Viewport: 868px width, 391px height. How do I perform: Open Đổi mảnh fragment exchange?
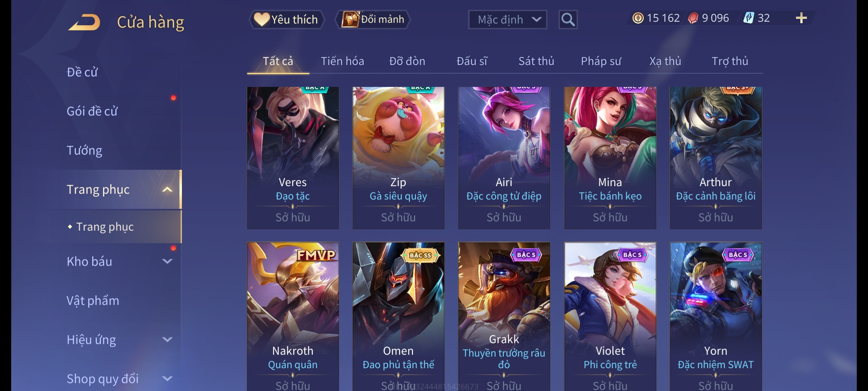(x=373, y=19)
